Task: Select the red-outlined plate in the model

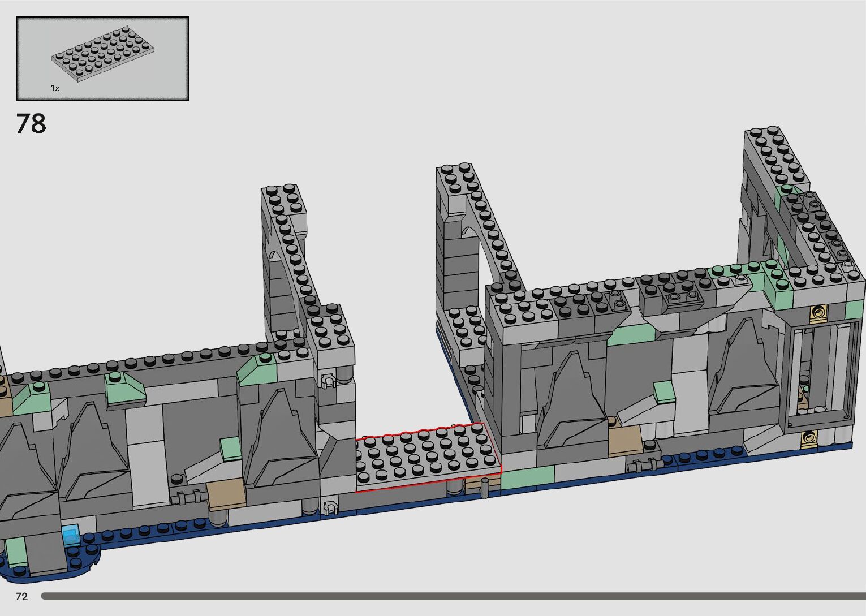Action: coord(427,455)
